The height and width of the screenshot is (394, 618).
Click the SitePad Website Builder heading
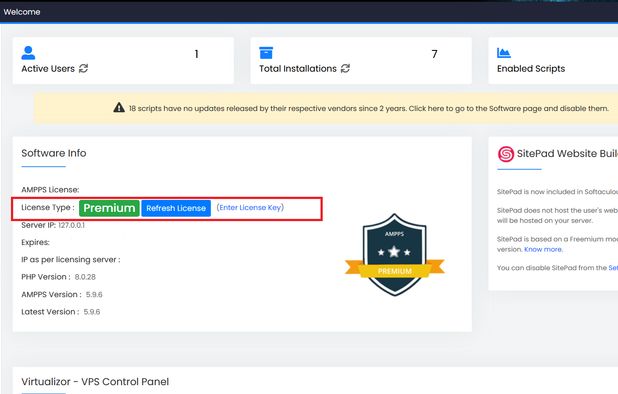567,154
